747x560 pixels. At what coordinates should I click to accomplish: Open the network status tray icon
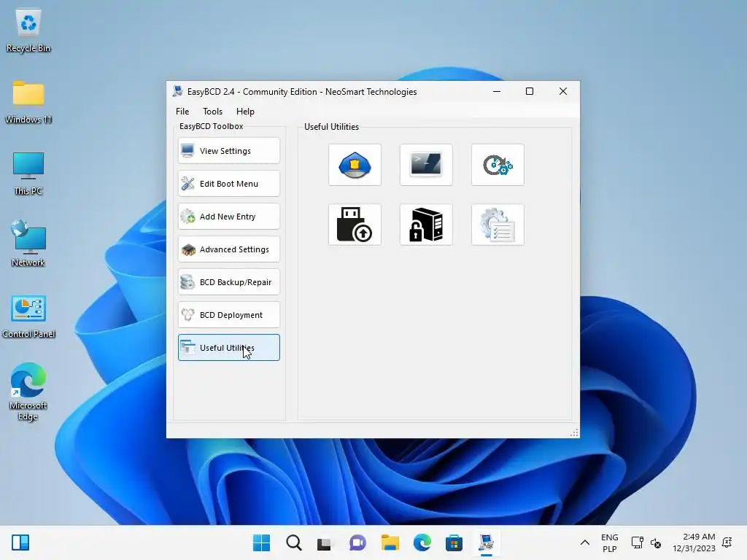point(637,542)
